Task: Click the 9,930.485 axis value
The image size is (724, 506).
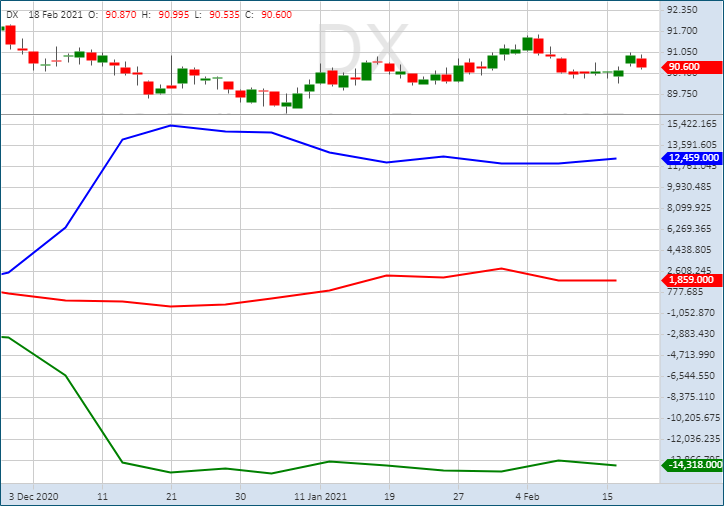Action: pyautogui.click(x=689, y=187)
